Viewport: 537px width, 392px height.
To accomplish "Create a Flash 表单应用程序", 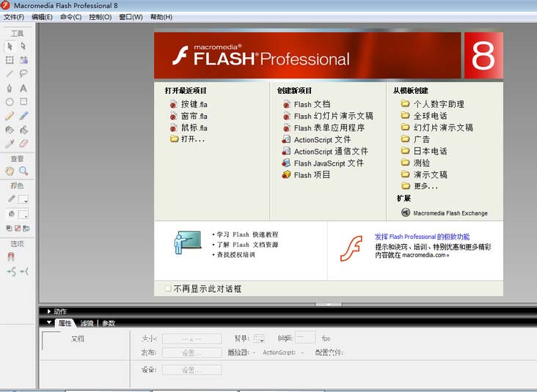I will tap(324, 127).
